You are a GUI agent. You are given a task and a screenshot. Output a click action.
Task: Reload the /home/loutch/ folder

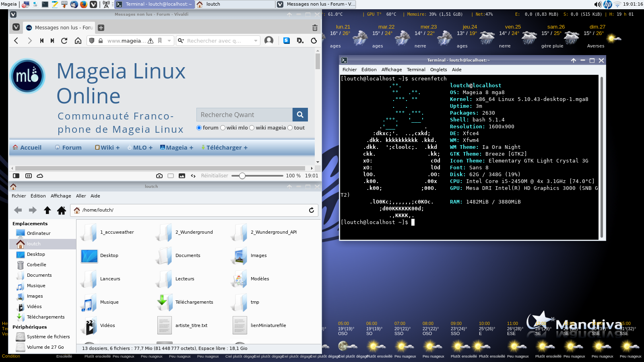tap(311, 210)
